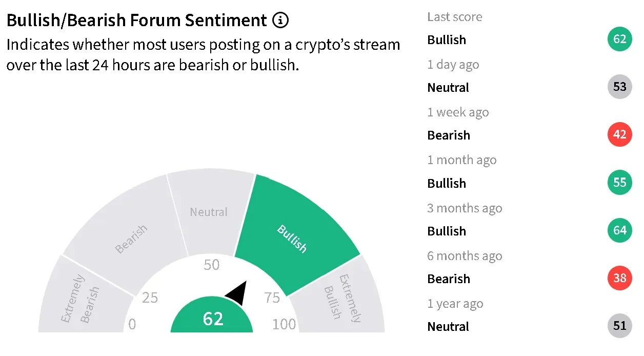Click the 3 months ago label

tap(465, 208)
